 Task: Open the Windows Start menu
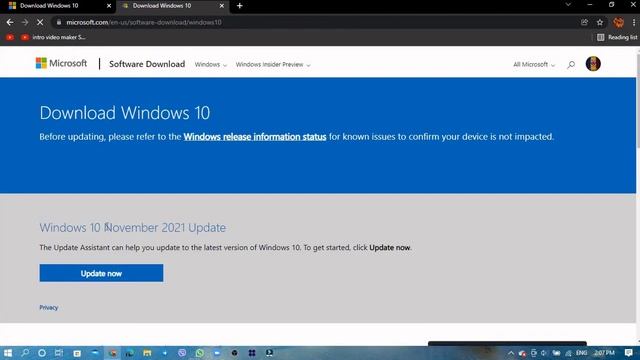(x=8, y=353)
